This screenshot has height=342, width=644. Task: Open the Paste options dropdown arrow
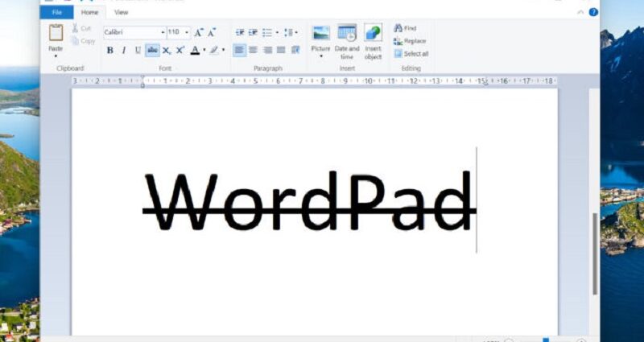pos(56,56)
